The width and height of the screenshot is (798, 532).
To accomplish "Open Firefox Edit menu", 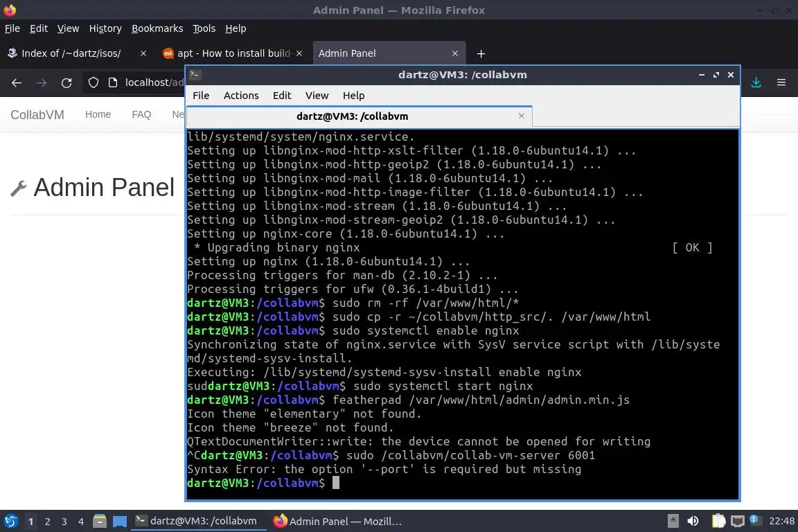I will tap(39, 28).
